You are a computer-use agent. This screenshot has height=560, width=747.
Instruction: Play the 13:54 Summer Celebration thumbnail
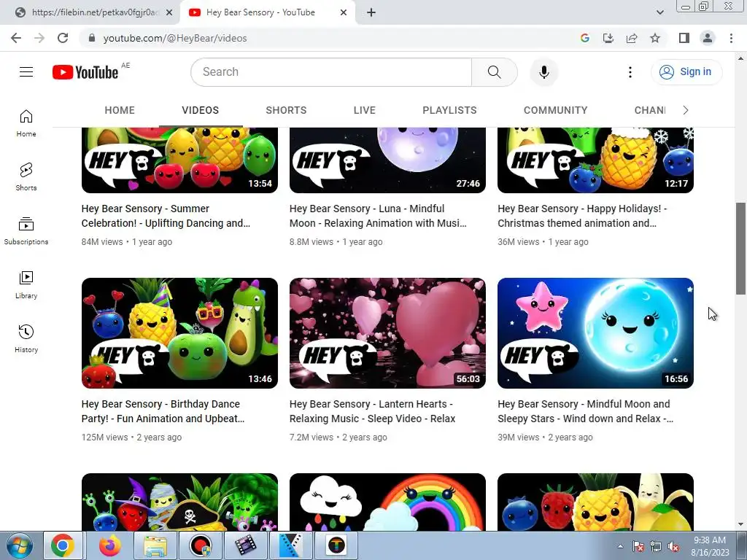179,160
